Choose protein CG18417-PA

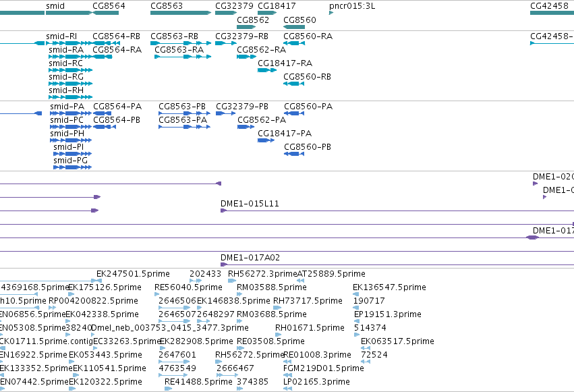[285, 134]
